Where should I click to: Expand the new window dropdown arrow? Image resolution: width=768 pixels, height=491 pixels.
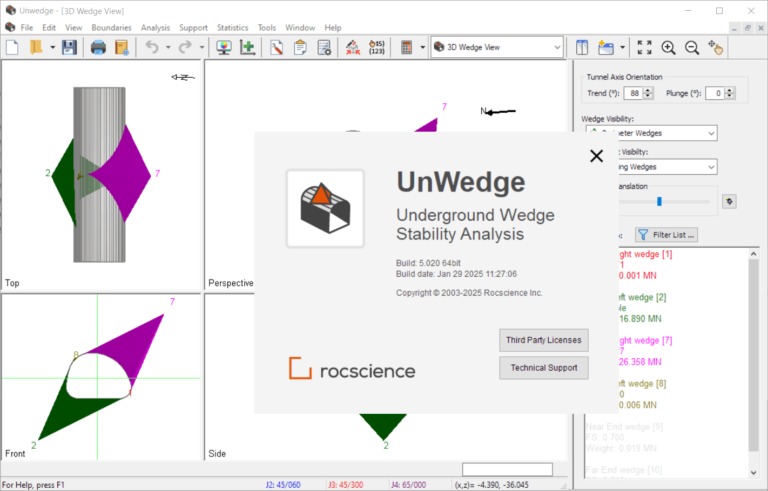tap(622, 48)
